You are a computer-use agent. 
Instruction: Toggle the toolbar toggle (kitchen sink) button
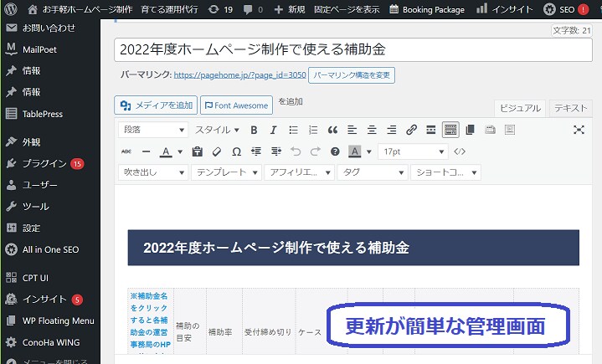click(x=450, y=130)
